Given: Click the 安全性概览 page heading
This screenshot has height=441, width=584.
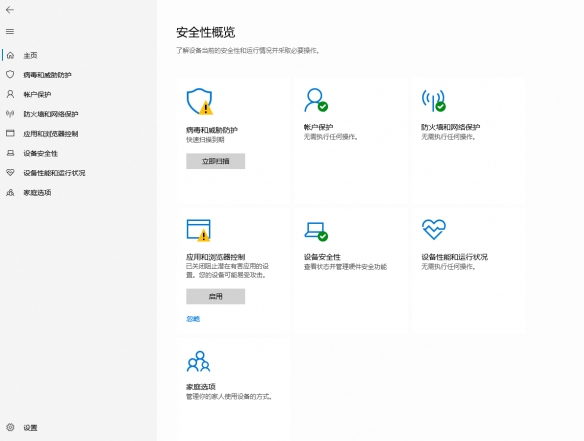Looking at the screenshot, I should tap(206, 32).
